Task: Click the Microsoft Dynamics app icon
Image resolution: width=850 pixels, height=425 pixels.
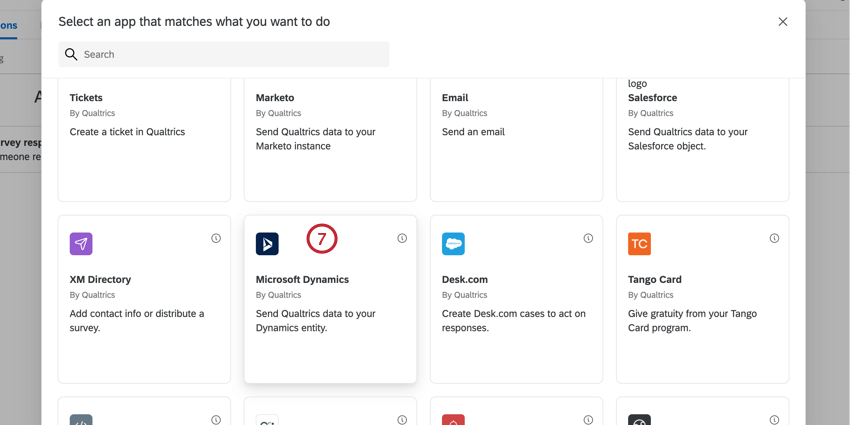Action: (x=267, y=244)
